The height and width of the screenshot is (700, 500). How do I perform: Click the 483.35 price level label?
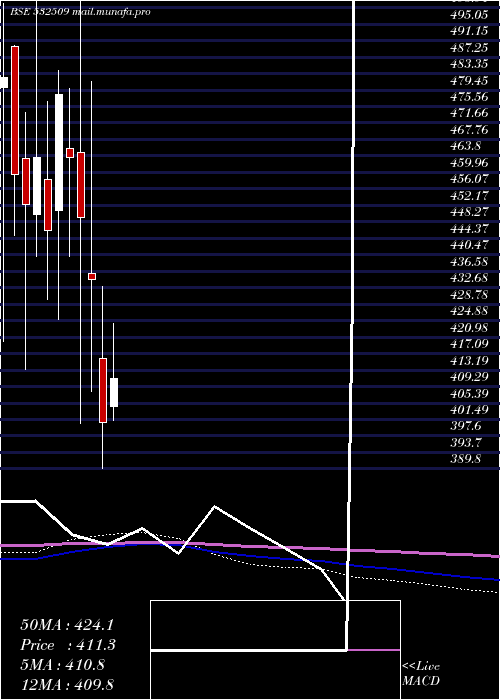469,64
